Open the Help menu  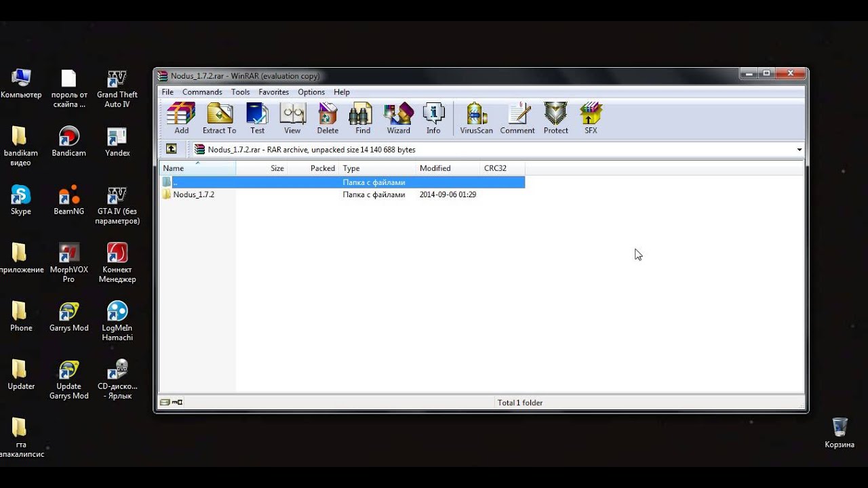(342, 92)
